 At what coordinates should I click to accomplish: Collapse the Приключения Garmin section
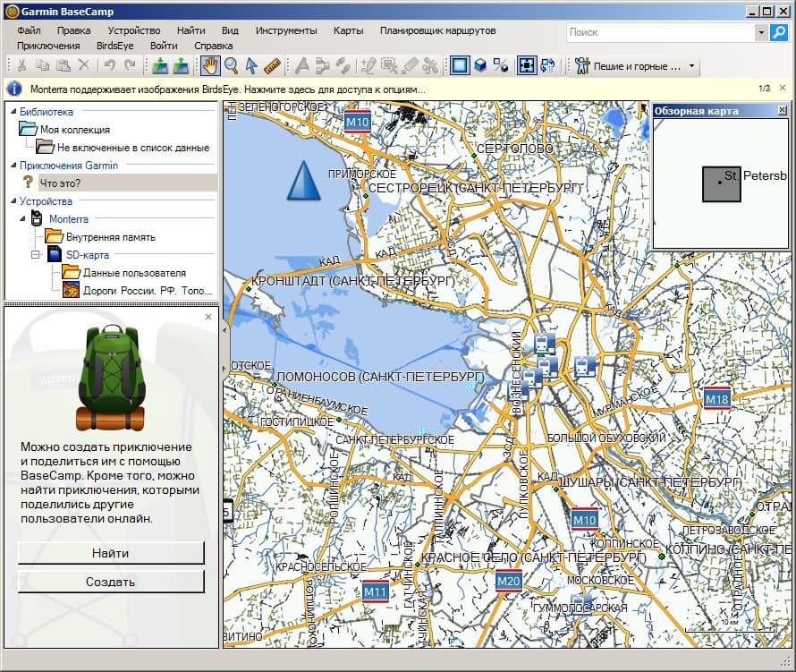point(13,165)
